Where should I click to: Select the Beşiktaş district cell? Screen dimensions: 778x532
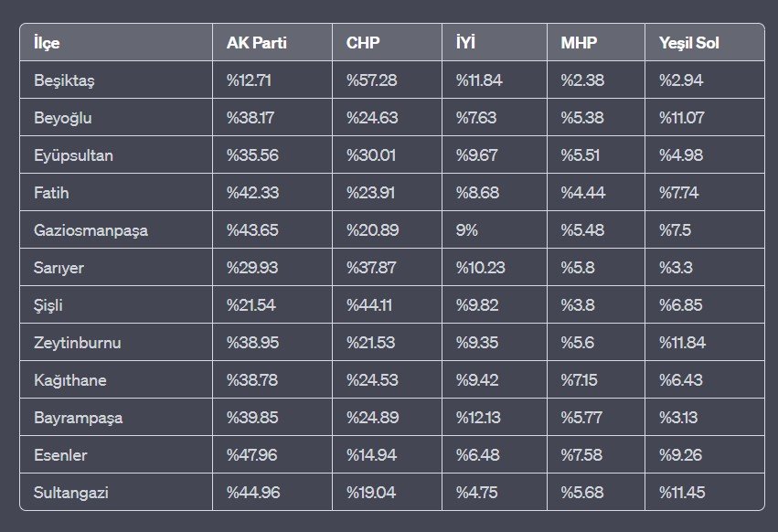tap(64, 80)
